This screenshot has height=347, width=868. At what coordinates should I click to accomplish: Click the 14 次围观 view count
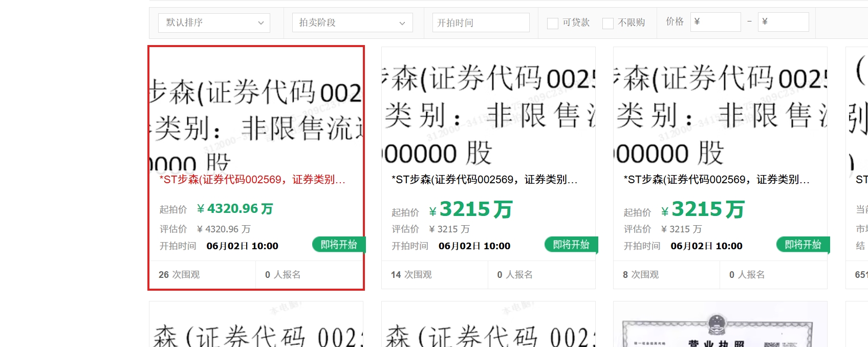pos(411,275)
